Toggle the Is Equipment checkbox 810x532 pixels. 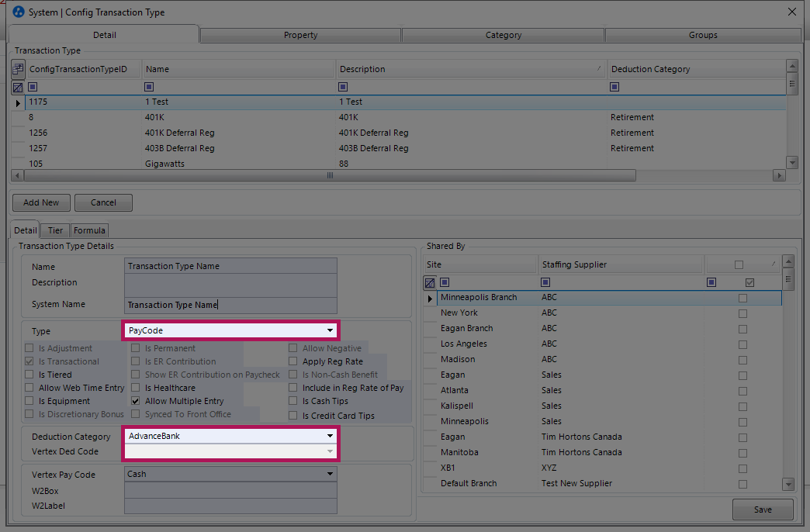[29, 401]
